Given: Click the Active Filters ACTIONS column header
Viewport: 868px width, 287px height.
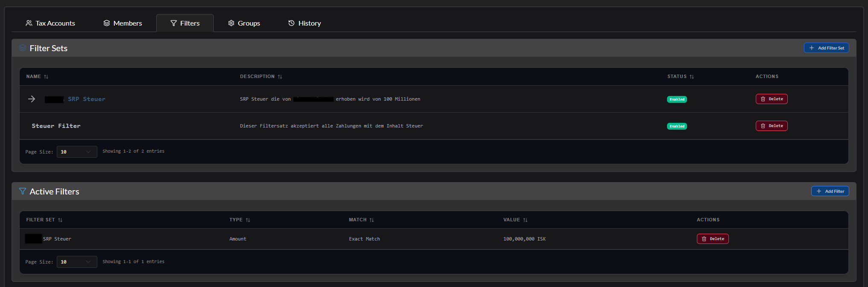Looking at the screenshot, I should tap(708, 220).
